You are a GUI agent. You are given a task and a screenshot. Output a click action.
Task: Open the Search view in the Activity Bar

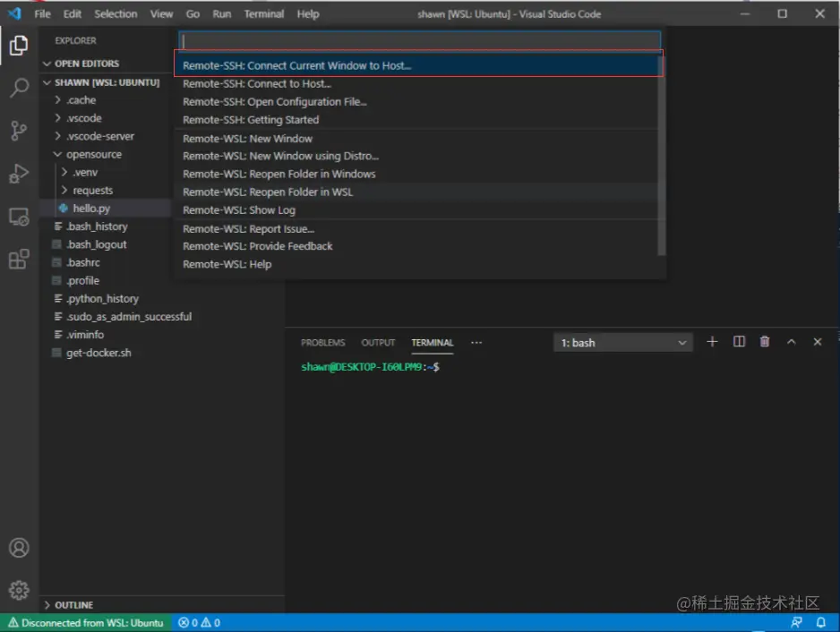(x=20, y=87)
